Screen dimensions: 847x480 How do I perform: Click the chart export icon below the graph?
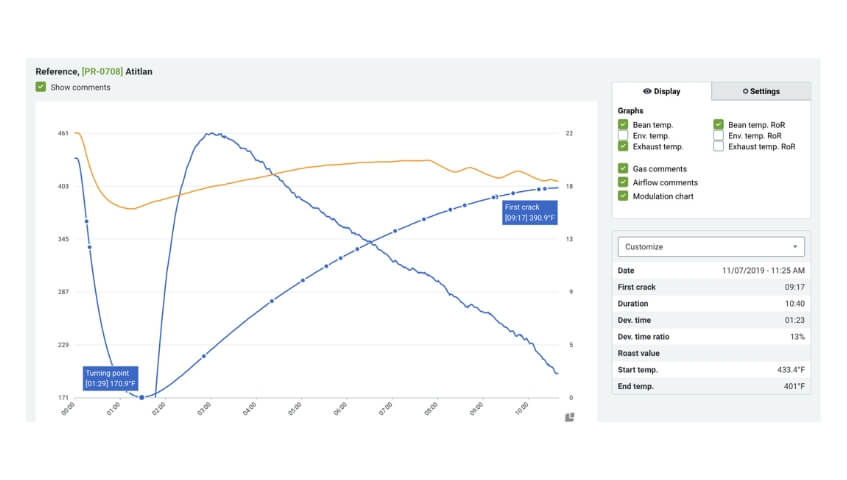tap(569, 417)
